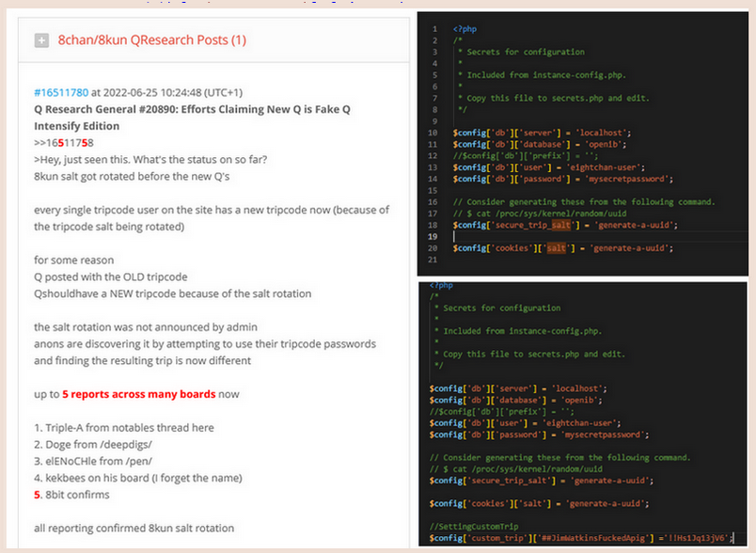The width and height of the screenshot is (756, 553).
Task: Click red text '5 reports across many boards'
Action: click(139, 394)
